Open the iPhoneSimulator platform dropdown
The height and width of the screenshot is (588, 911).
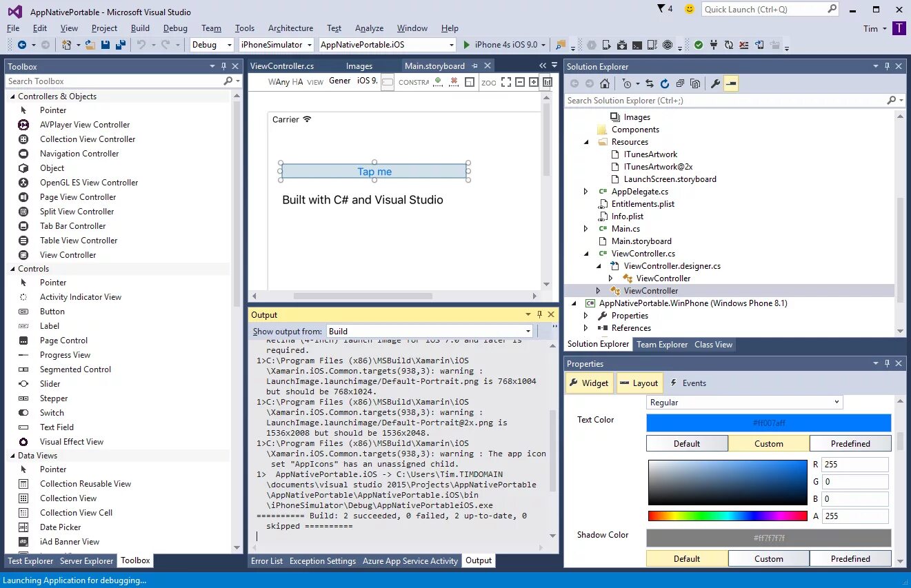[x=276, y=45]
